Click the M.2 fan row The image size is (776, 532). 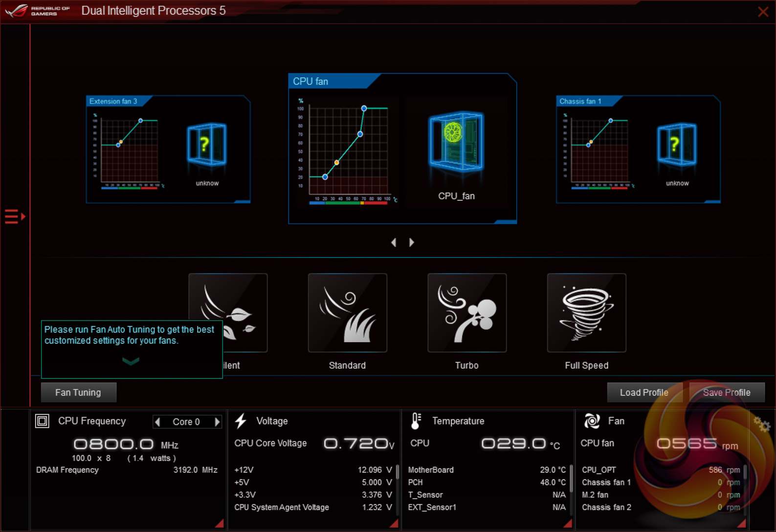(661, 495)
